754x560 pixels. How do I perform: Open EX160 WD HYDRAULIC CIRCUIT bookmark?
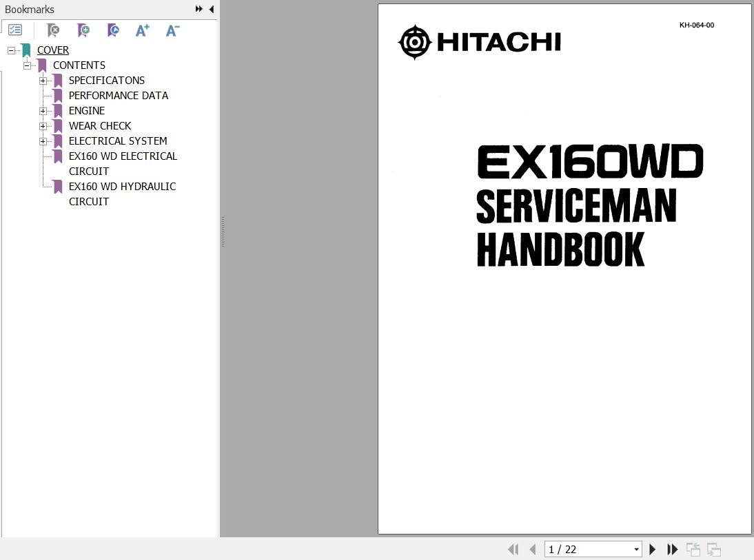pos(122,194)
